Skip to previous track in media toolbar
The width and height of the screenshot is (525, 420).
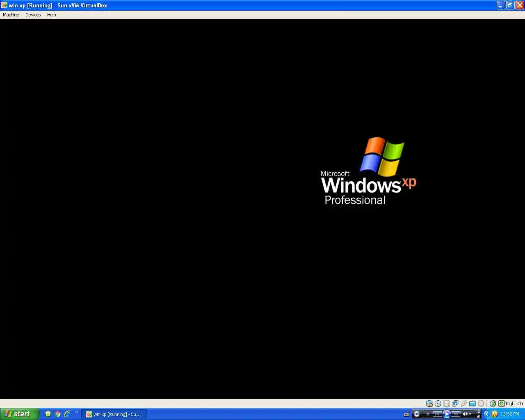click(x=437, y=414)
